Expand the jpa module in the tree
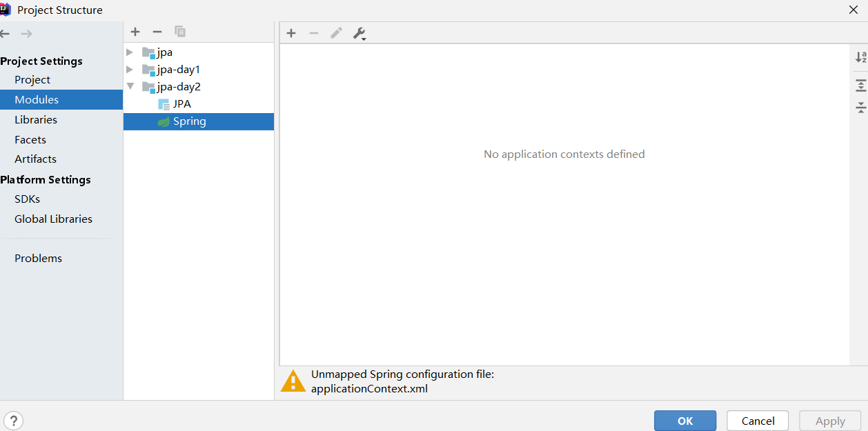Screen dimensions: 868x431 (x=130, y=52)
